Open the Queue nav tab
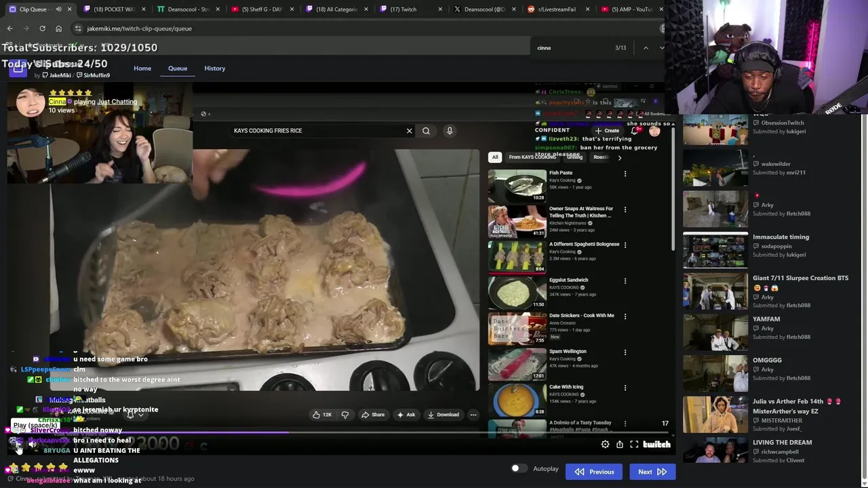The image size is (868, 488). (178, 68)
